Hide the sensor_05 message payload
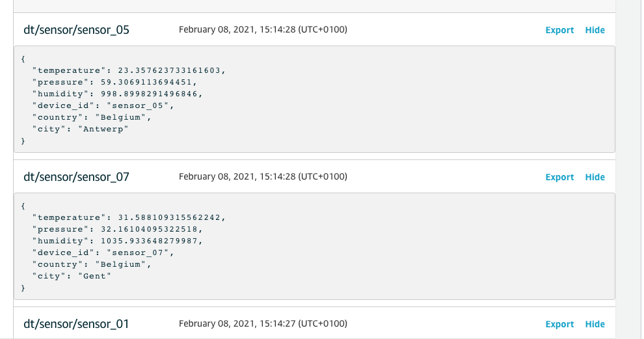Viewport: 644px width, 339px height. click(x=595, y=30)
